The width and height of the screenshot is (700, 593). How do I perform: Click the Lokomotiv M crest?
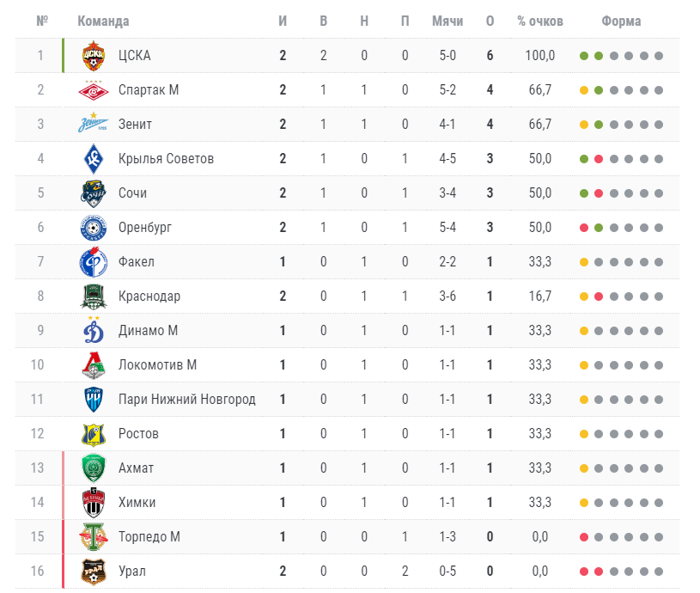click(93, 365)
